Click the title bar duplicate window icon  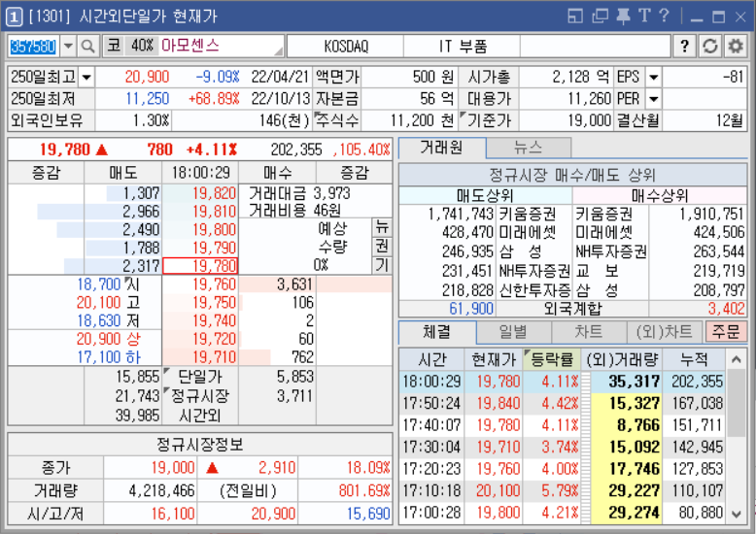[x=600, y=17]
